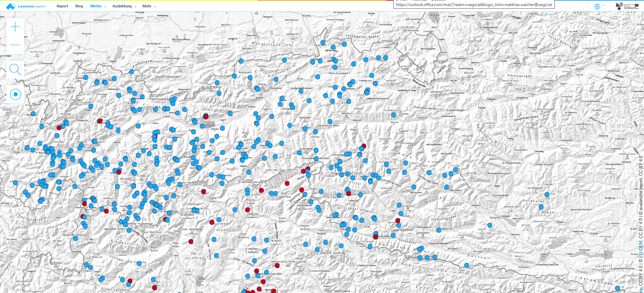This screenshot has width=644, height=293.
Task: Select red station marker near Spitzkofel
Action: 398,221
